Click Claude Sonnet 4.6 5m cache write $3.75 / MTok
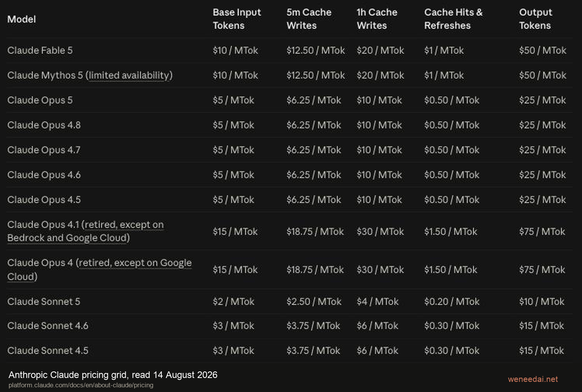 tap(313, 325)
